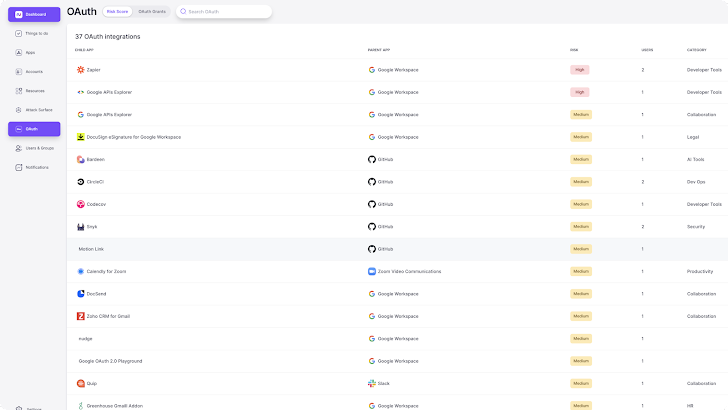This screenshot has height=410, width=728.
Task: Click the Zapier app icon
Action: point(81,70)
